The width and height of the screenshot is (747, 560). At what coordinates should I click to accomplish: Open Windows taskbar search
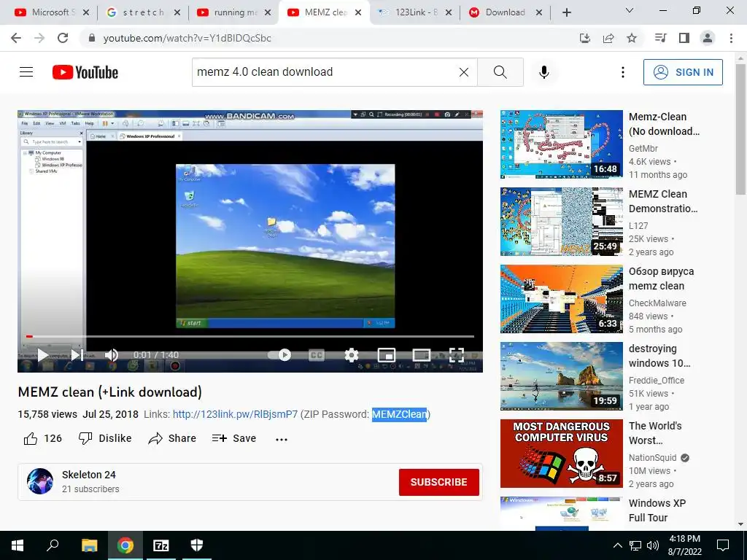pyautogui.click(x=53, y=545)
